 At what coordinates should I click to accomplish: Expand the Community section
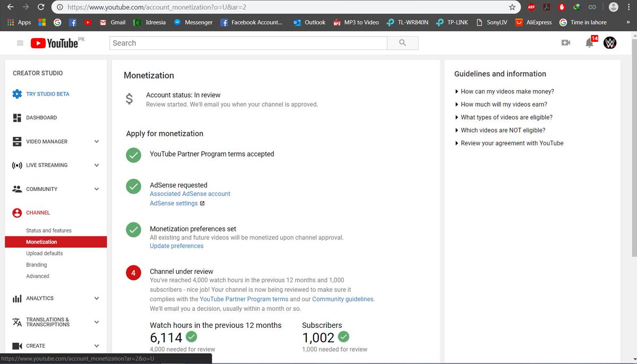[97, 189]
